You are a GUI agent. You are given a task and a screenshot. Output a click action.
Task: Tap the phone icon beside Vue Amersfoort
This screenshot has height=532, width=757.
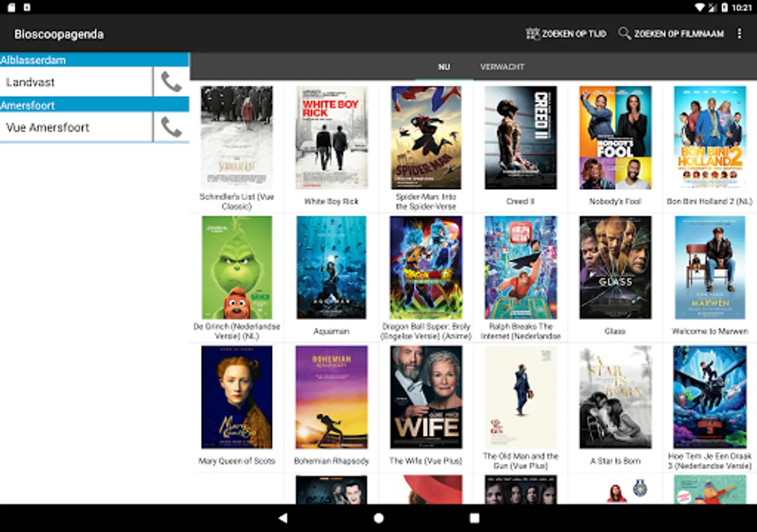[172, 127]
